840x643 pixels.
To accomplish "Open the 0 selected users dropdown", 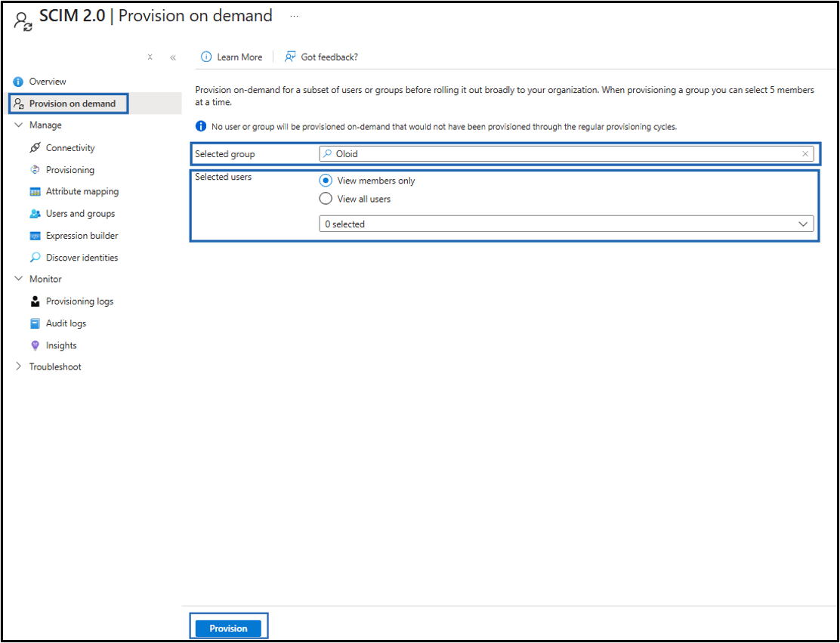I will click(567, 224).
